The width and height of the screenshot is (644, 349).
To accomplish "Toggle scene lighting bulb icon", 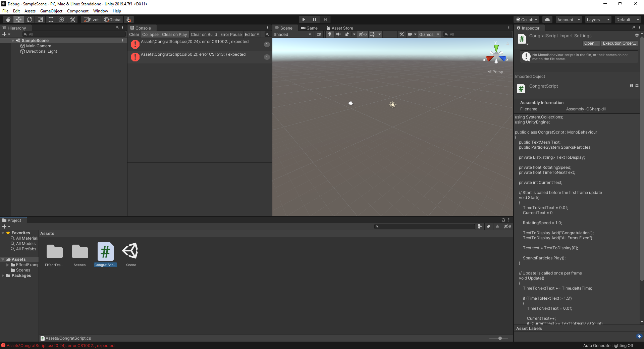I will (330, 34).
